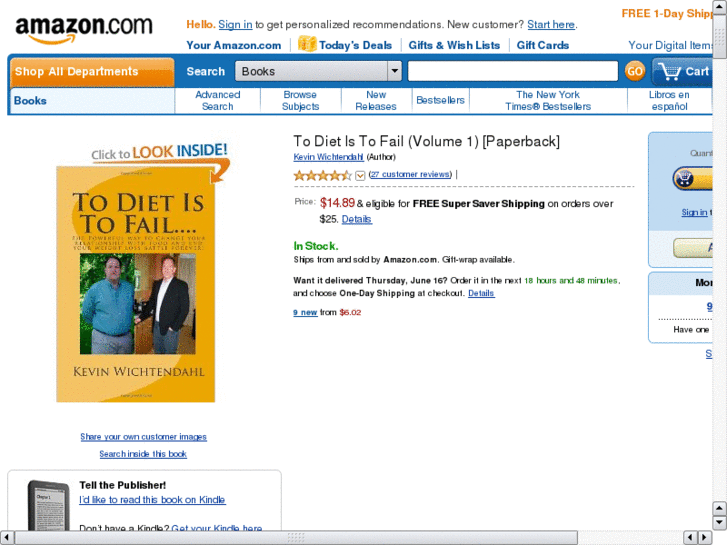Open the Bestsellers tab
The height and width of the screenshot is (545, 727).
440,100
